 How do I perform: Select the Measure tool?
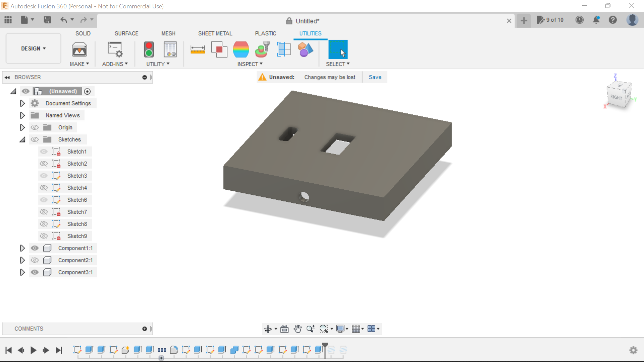[x=198, y=49]
